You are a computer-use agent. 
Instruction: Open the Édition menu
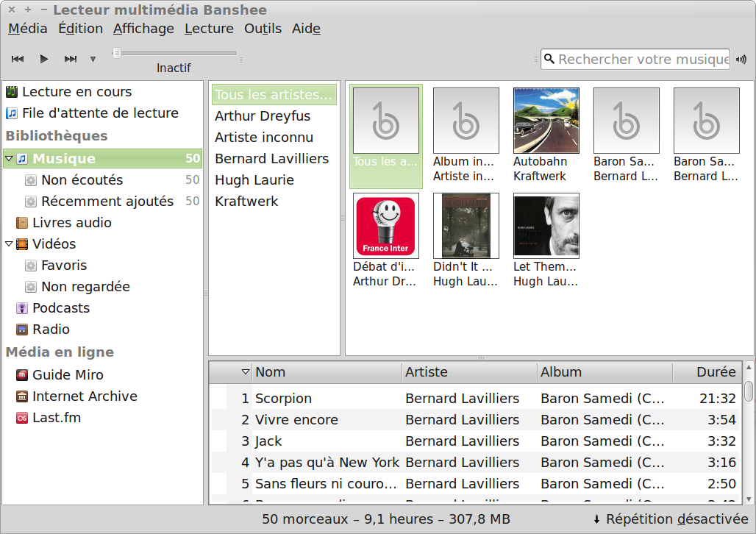[x=80, y=29]
